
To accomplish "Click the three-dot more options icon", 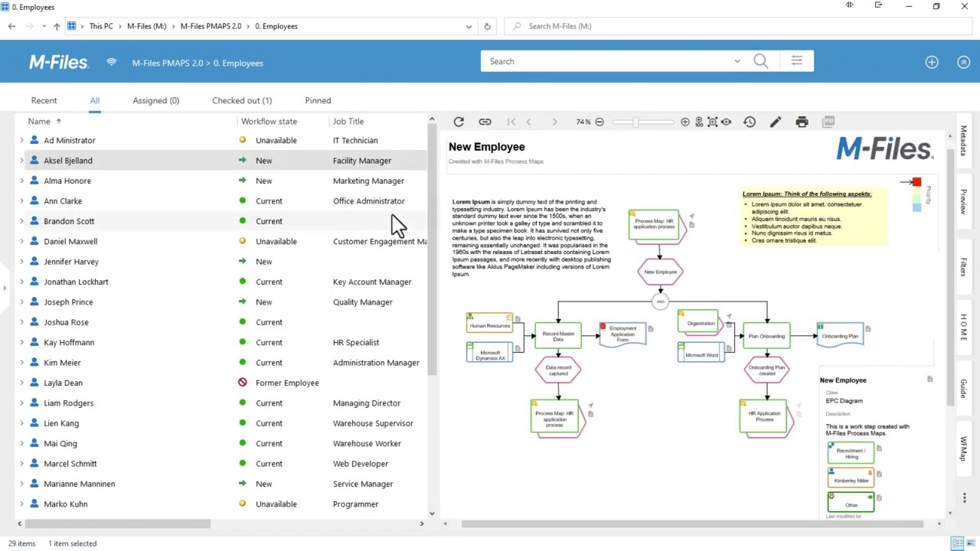I will 965,497.
